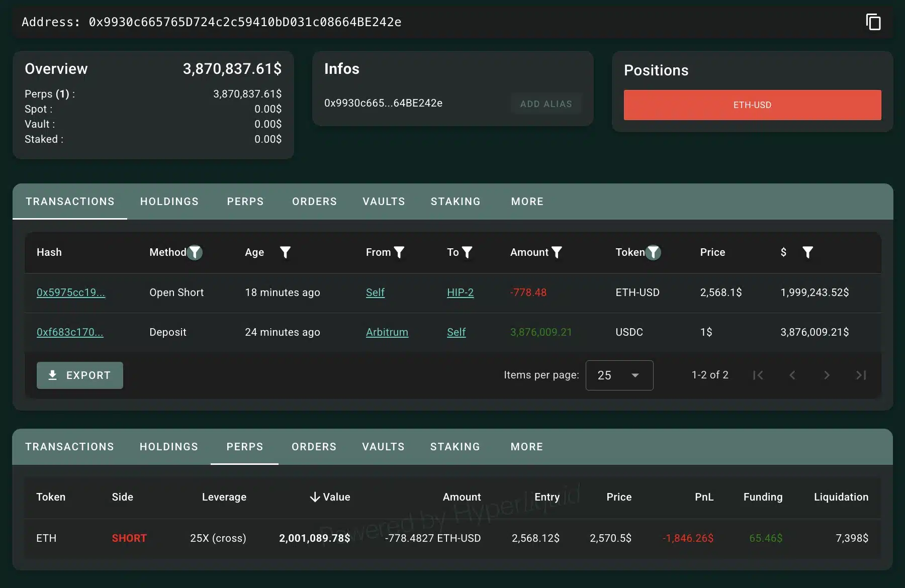Filter transactions by From column

point(399,252)
